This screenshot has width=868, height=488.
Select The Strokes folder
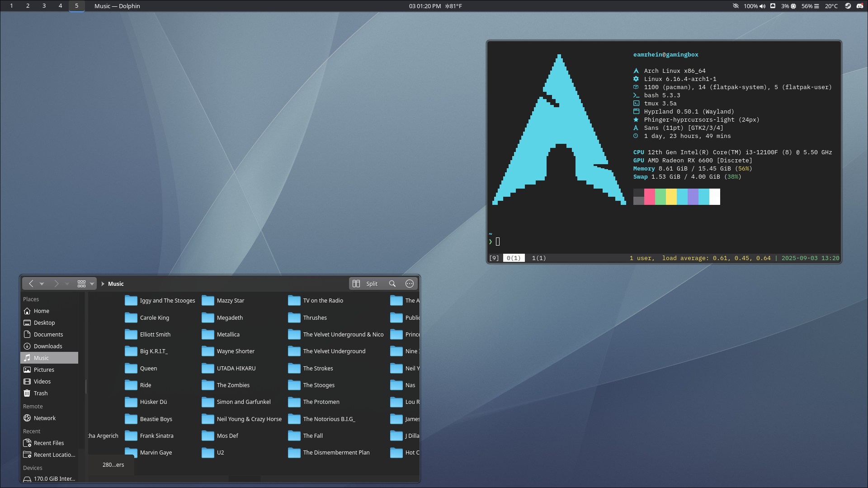click(318, 369)
